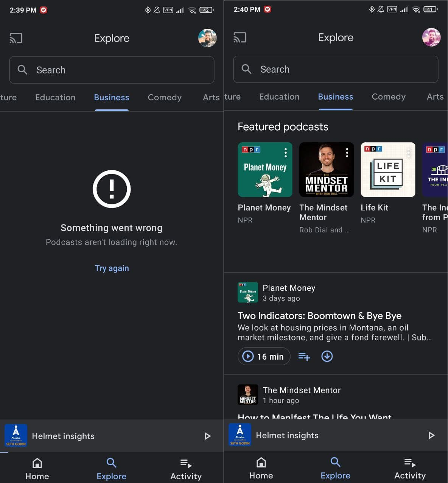Play Helmet insights in right screen mini player
The image size is (448, 483).
pos(431,435)
